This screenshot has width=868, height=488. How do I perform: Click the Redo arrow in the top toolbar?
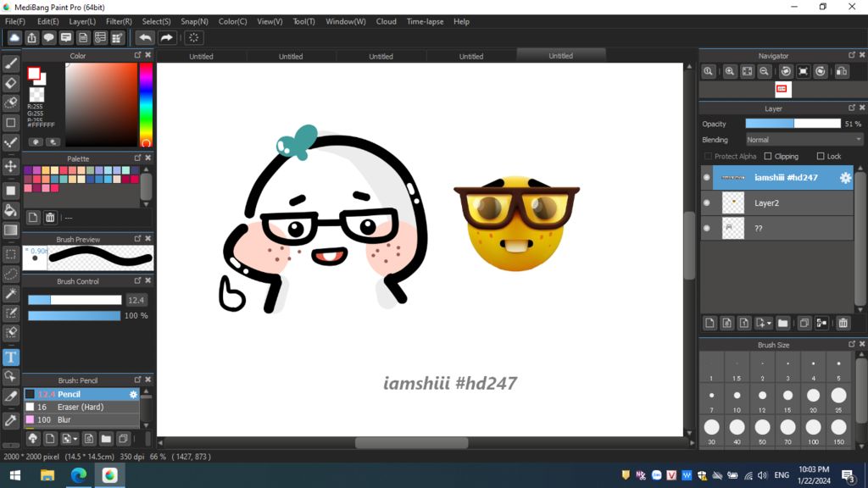(x=166, y=37)
